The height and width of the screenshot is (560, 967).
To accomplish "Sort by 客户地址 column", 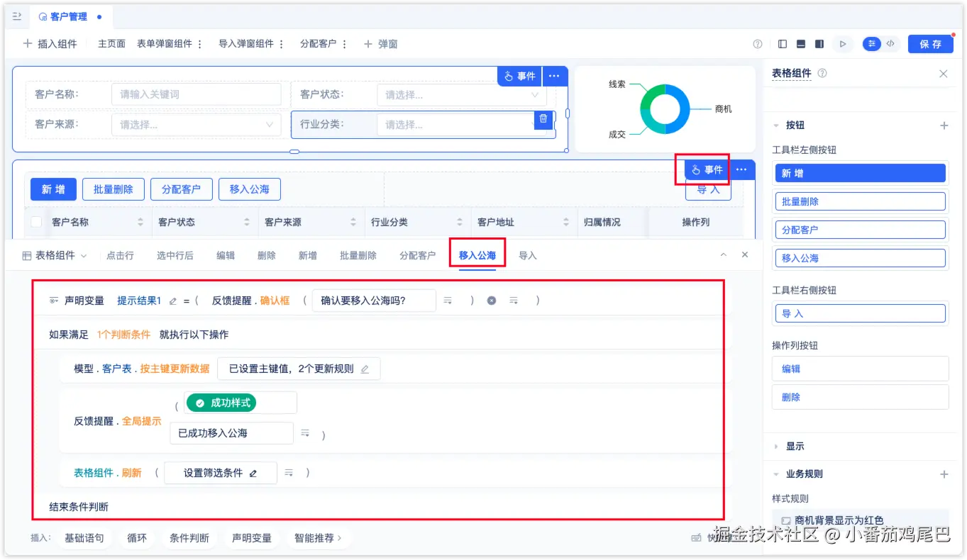I will click(566, 222).
